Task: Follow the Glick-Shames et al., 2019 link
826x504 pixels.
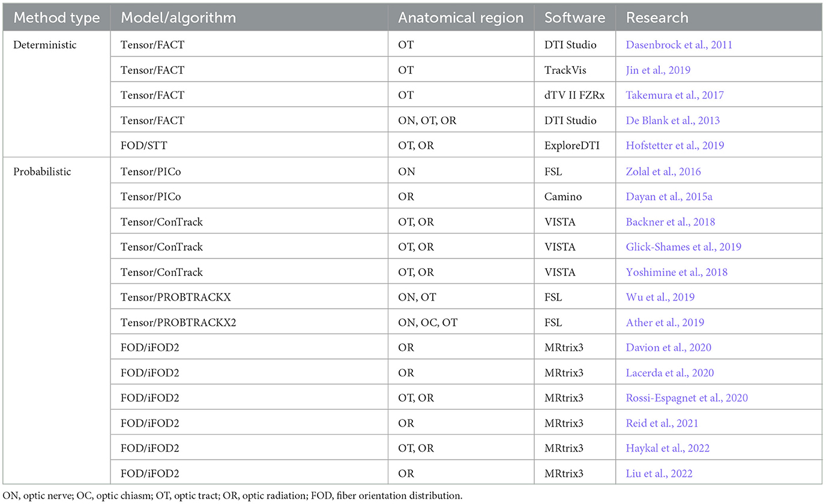Action: coord(684,247)
